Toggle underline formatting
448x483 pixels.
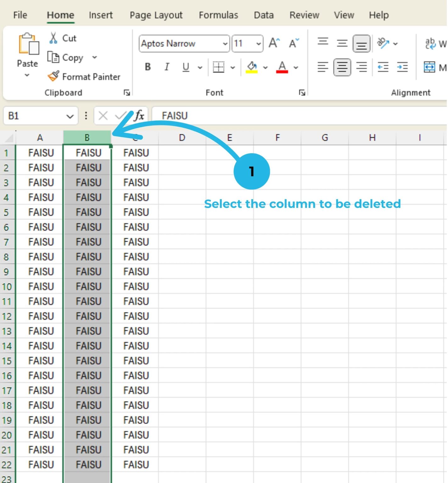(x=186, y=67)
